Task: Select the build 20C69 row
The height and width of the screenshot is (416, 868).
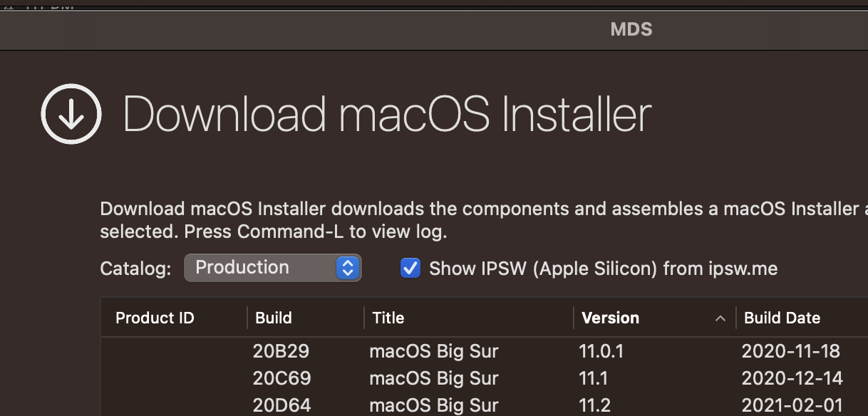Action: (x=281, y=378)
